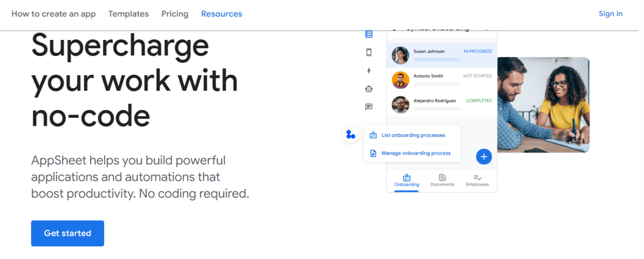Click the blue dots assistant icon

(x=351, y=134)
